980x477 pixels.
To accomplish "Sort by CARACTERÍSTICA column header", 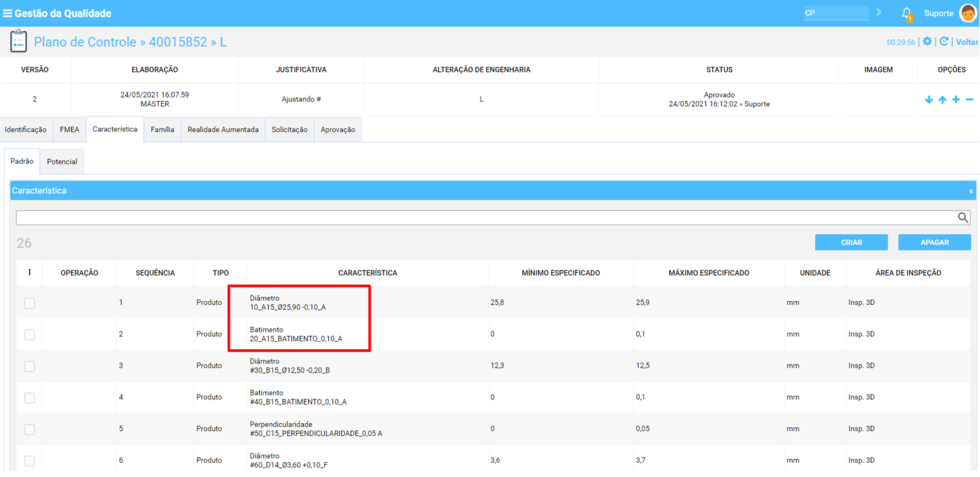I will (x=368, y=273).
